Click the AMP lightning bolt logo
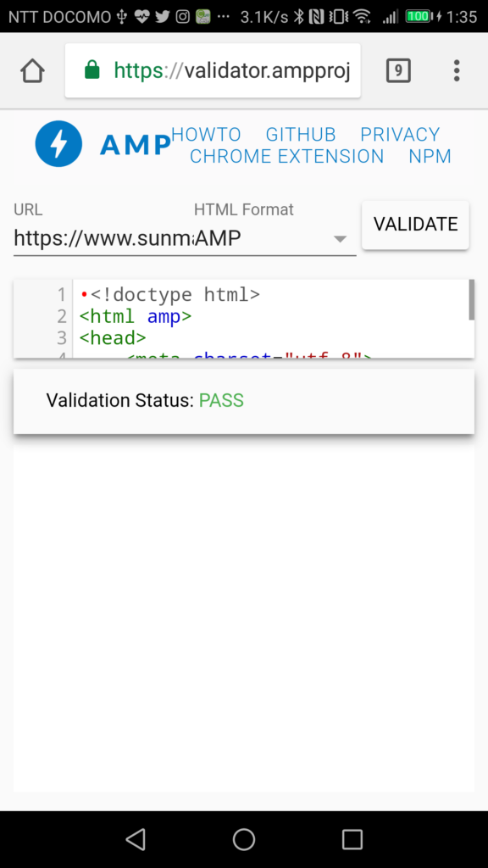The height and width of the screenshot is (868, 488). 58,144
